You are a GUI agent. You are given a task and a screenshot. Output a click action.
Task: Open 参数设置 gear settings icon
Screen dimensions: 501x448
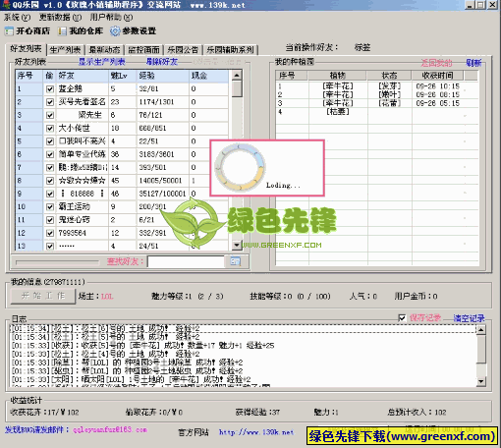[115, 31]
